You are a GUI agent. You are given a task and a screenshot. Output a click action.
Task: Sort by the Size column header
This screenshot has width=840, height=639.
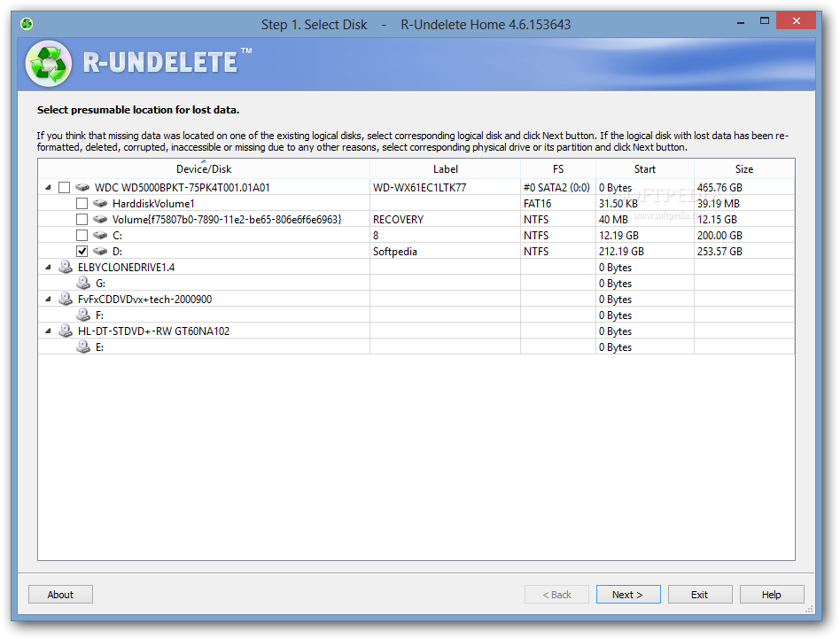[744, 169]
